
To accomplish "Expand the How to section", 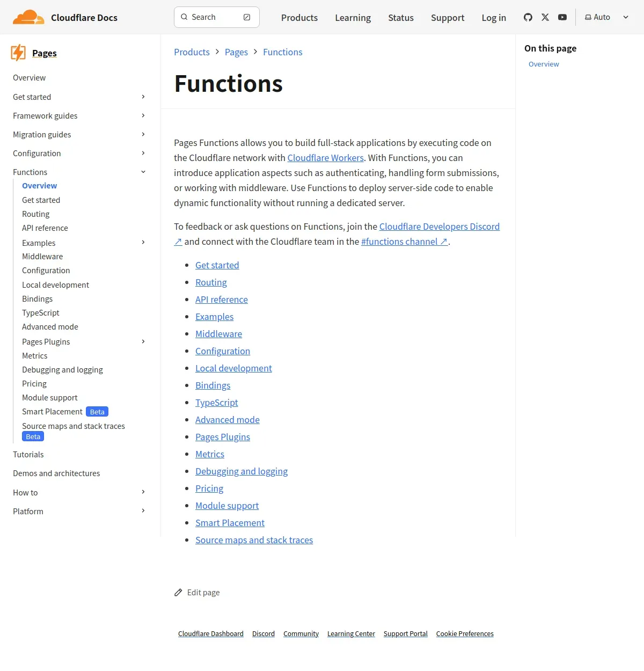I will click(x=143, y=492).
